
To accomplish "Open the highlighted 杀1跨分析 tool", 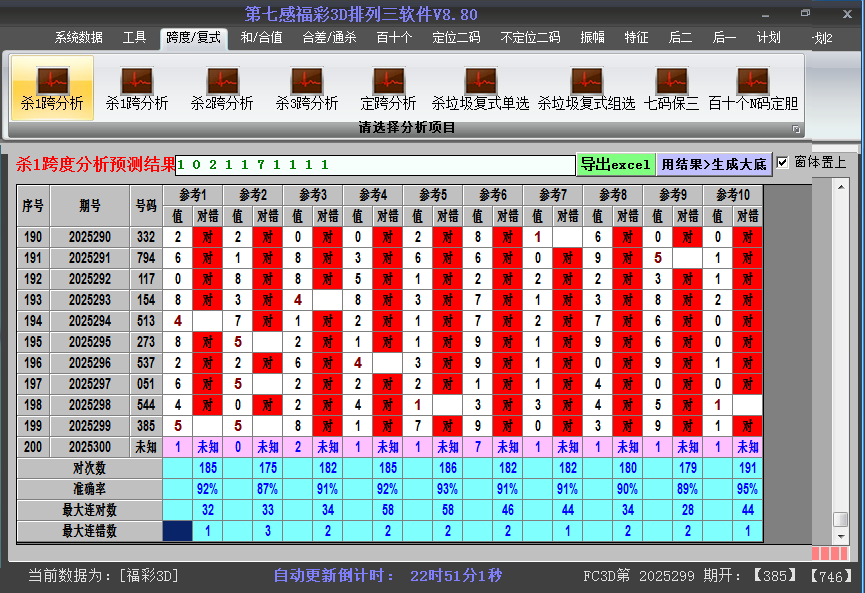I will pyautogui.click(x=52, y=88).
